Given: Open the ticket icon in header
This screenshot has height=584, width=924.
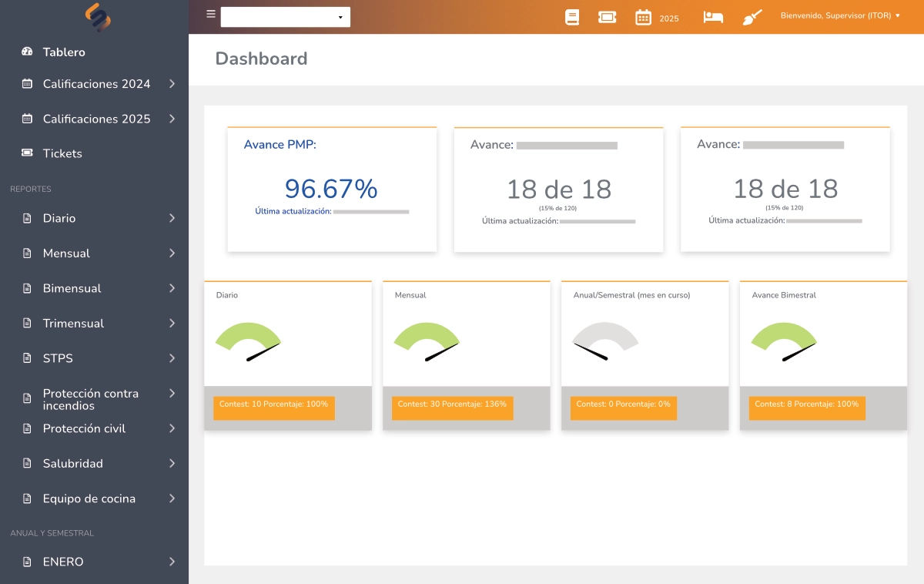Looking at the screenshot, I should coord(607,17).
